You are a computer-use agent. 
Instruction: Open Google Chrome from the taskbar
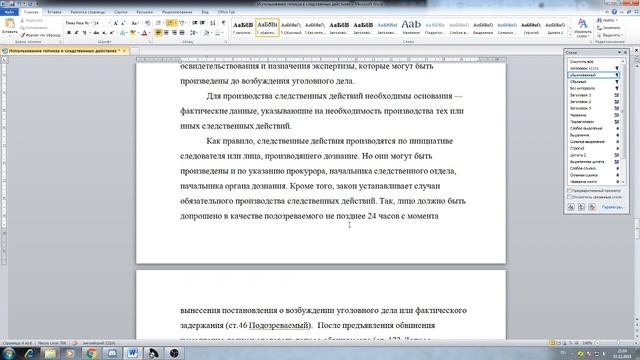[x=91, y=353]
